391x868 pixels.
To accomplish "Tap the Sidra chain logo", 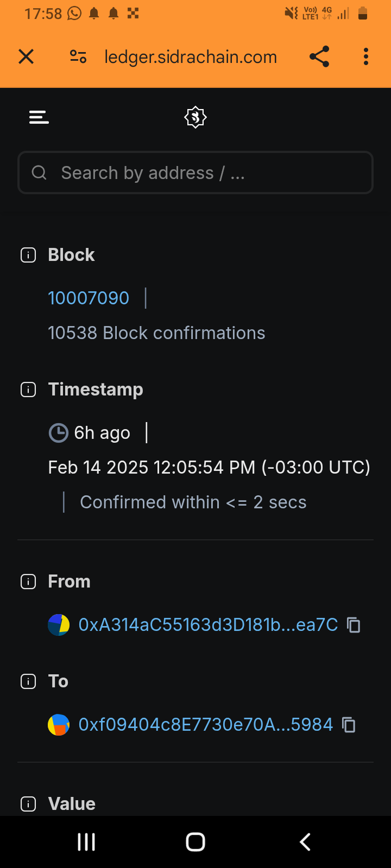I will 195,117.
